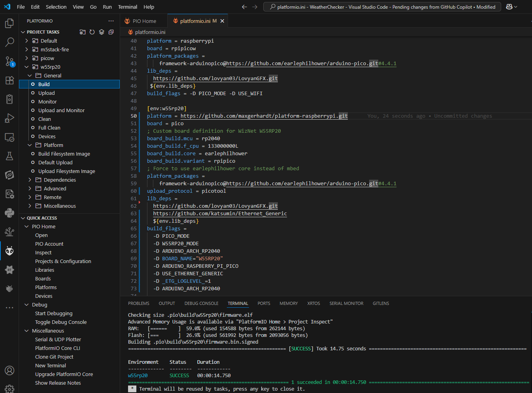
Task: Collapse all Project Tasks
Action: click(x=111, y=32)
